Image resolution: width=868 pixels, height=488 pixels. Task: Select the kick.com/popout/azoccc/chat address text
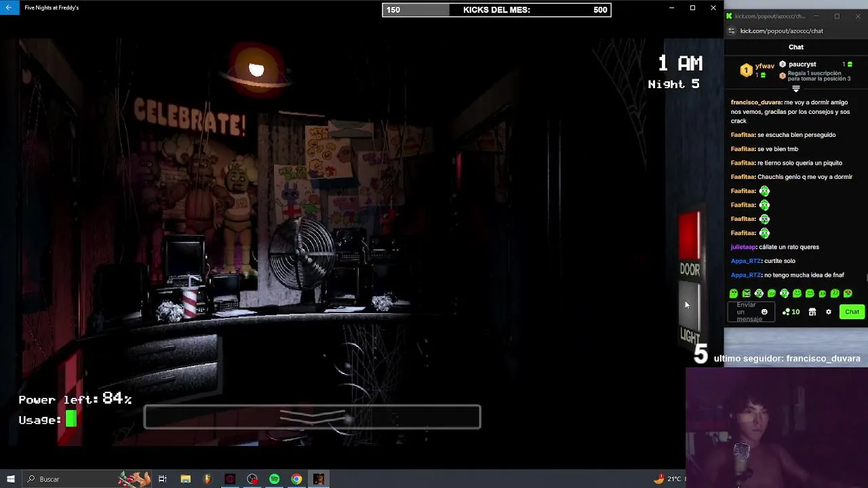tap(781, 31)
